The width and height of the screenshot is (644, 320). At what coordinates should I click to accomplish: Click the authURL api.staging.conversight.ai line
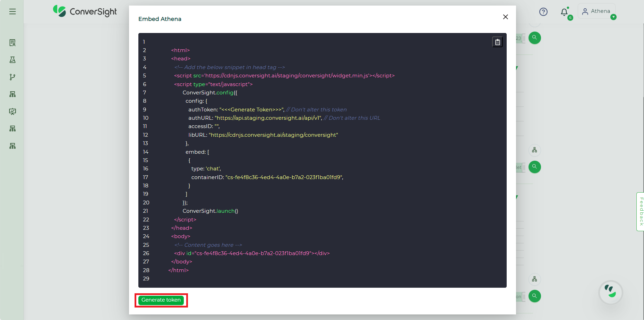[x=255, y=118]
